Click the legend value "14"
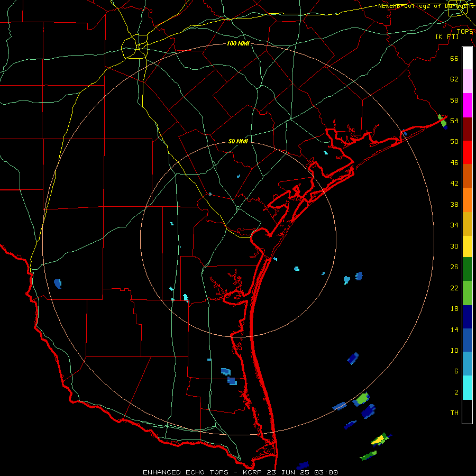The width and height of the screenshot is (476, 476). point(454,329)
